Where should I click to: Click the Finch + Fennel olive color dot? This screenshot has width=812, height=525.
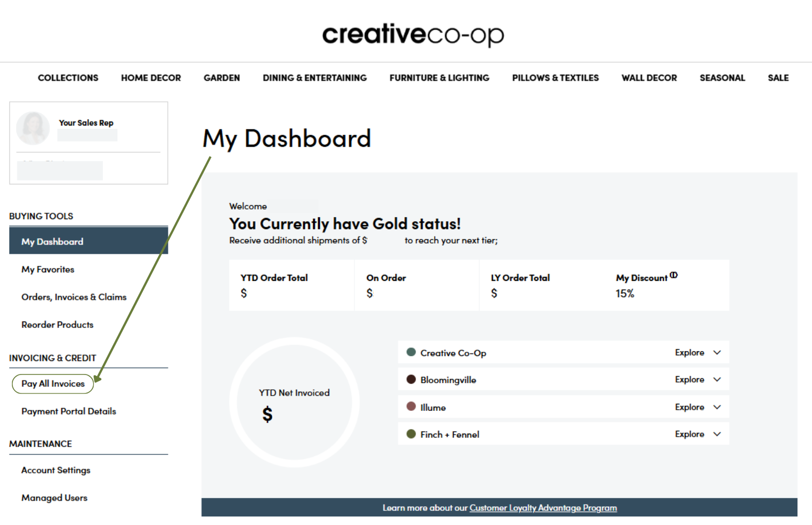click(x=411, y=434)
